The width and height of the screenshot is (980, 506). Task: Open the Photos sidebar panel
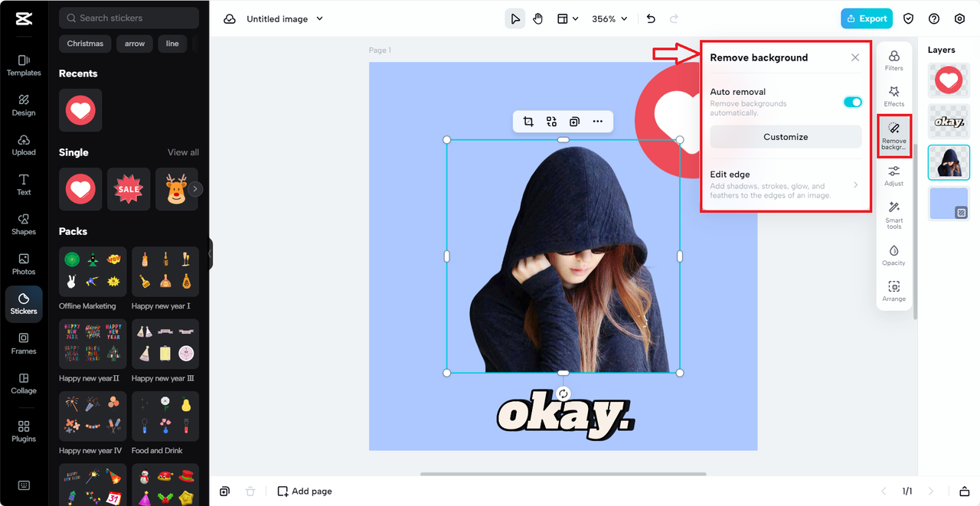tap(24, 264)
